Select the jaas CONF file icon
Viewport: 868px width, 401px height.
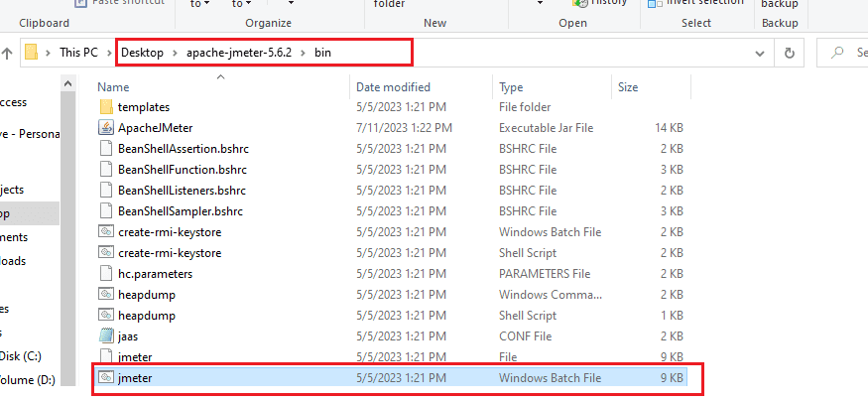[x=107, y=336]
